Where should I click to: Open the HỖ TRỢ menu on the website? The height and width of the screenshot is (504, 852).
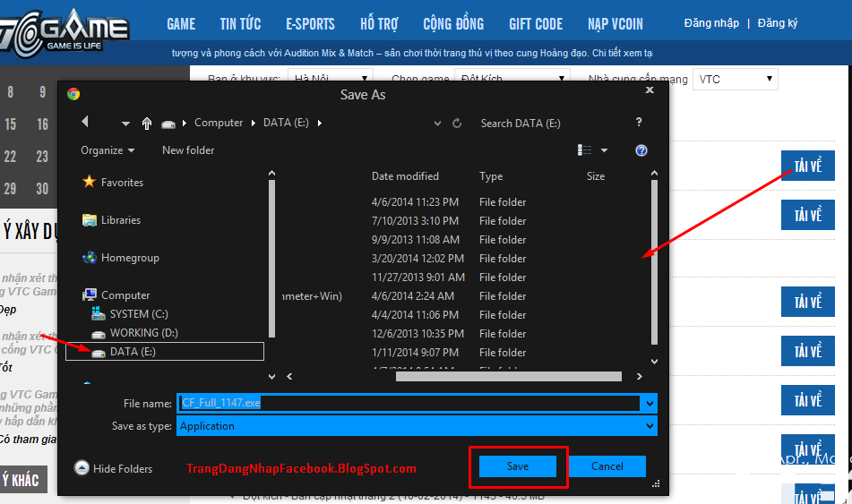[379, 24]
